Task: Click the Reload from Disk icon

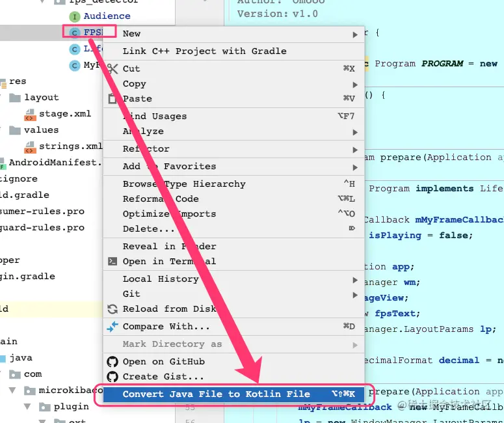Action: [x=112, y=309]
